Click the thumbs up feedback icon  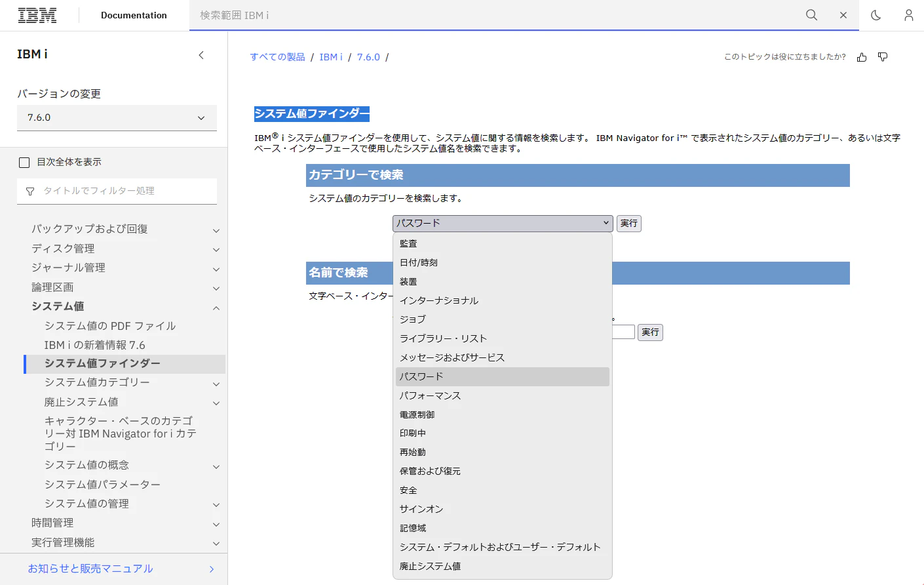[862, 57]
